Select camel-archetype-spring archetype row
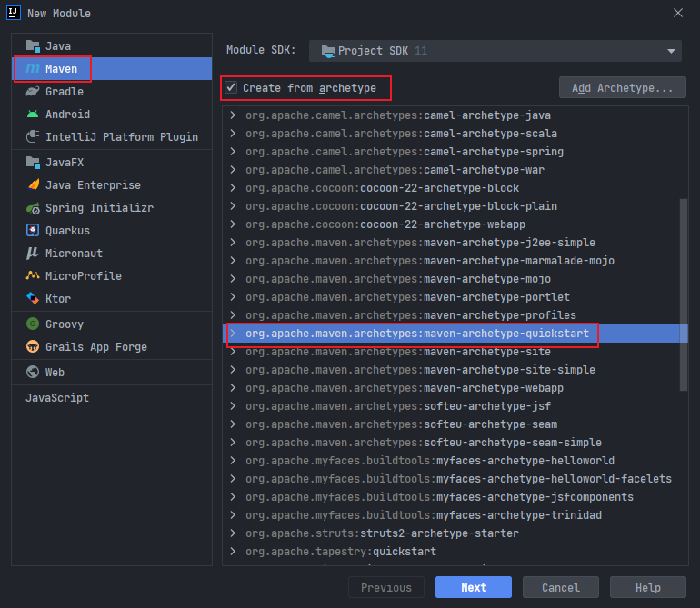700x608 pixels. coord(455,152)
